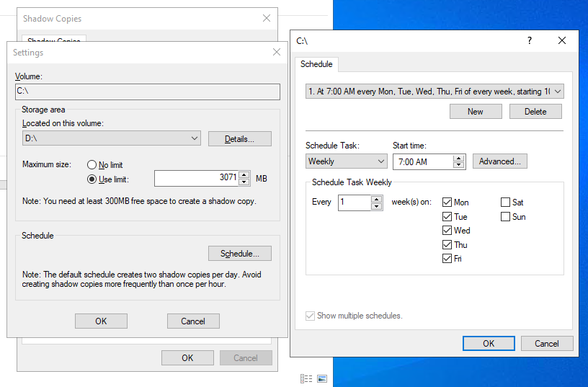Screen dimensions: 588x387
Task: Click the help question mark in the C:\ dialog
Action: pos(530,40)
